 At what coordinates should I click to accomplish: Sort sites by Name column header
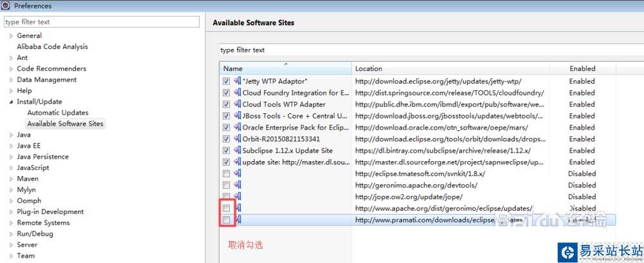pos(285,68)
